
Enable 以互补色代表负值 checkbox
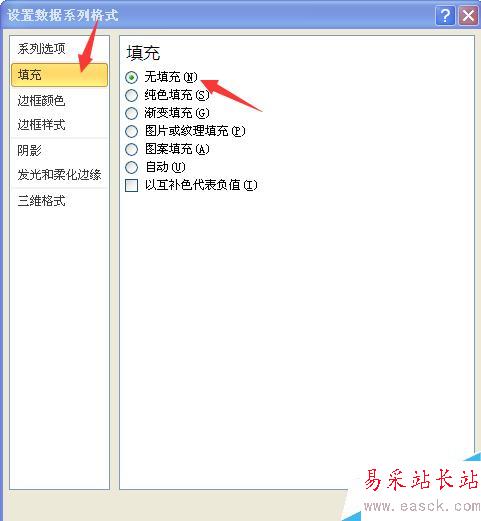click(x=131, y=185)
